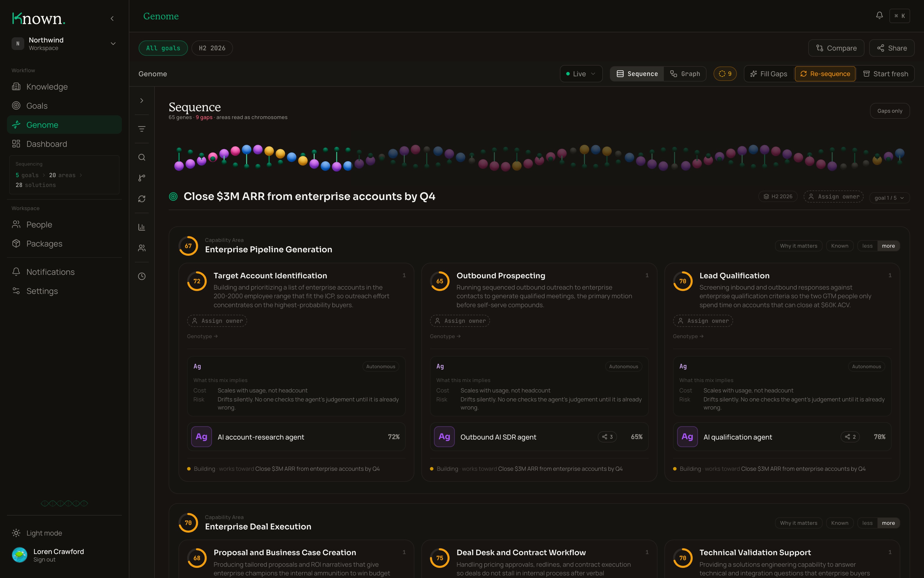Viewport: 924px width, 578px height.
Task: Toggle the Gaps only filter
Action: pos(890,111)
